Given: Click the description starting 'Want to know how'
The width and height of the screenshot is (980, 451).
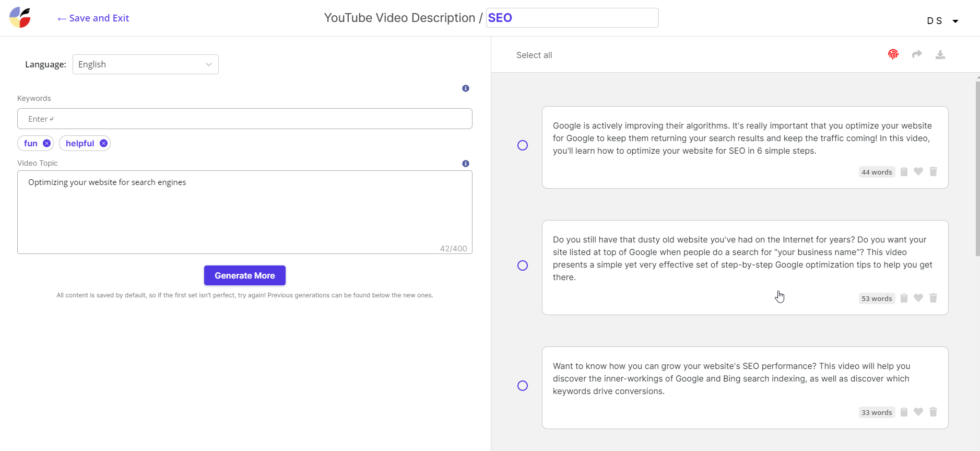Looking at the screenshot, I should click(731, 378).
